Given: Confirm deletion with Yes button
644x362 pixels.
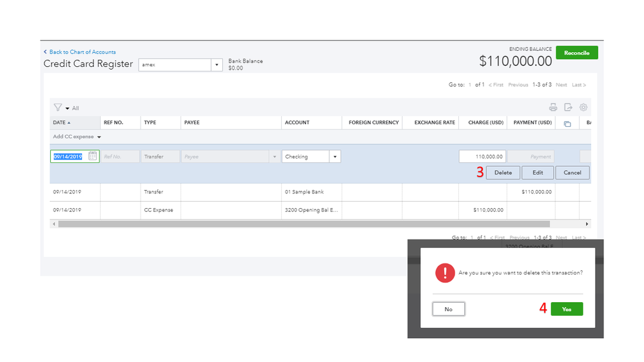Looking at the screenshot, I should [567, 309].
